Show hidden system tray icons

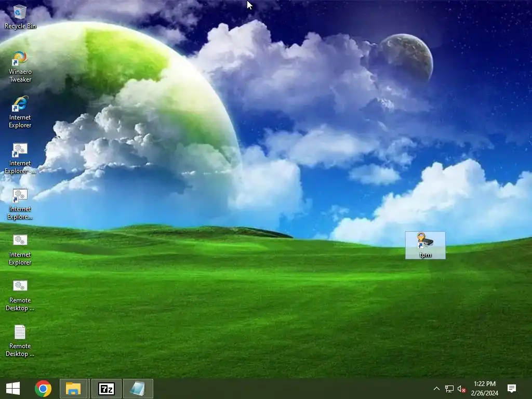click(x=436, y=389)
